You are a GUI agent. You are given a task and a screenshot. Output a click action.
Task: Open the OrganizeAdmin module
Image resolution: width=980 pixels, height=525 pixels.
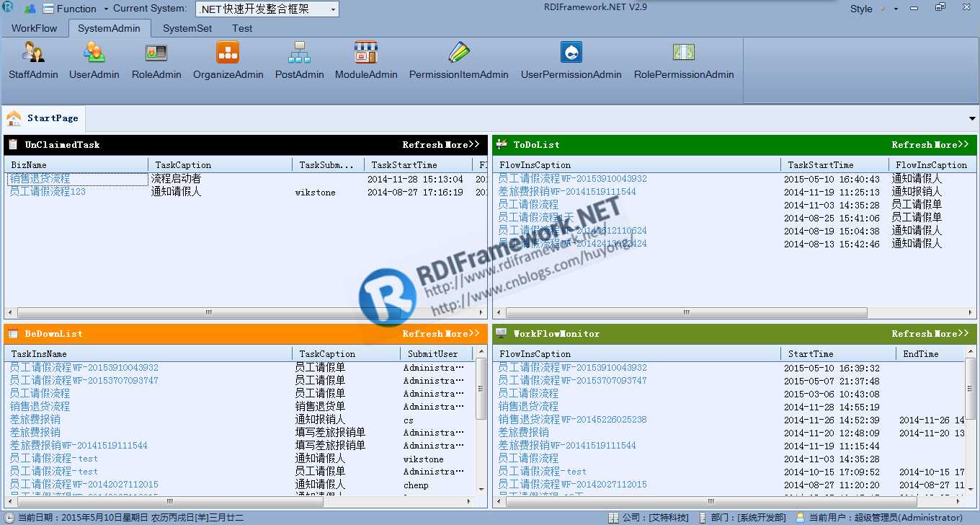click(228, 60)
